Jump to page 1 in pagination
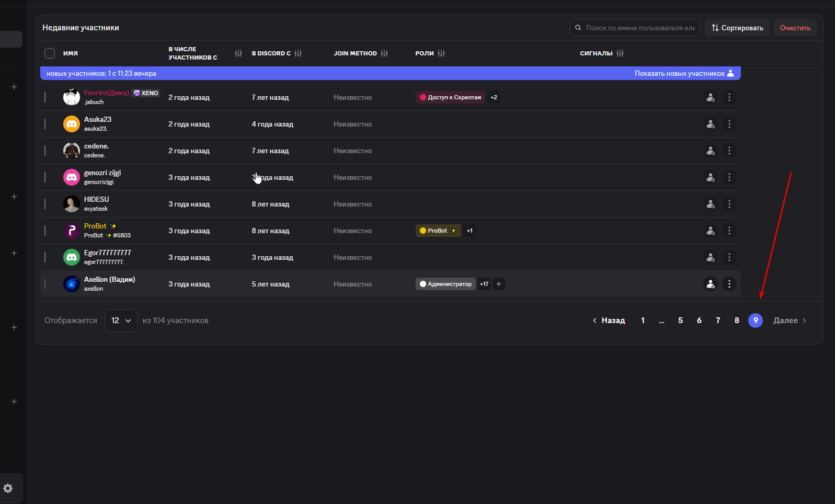This screenshot has width=835, height=504. (643, 320)
